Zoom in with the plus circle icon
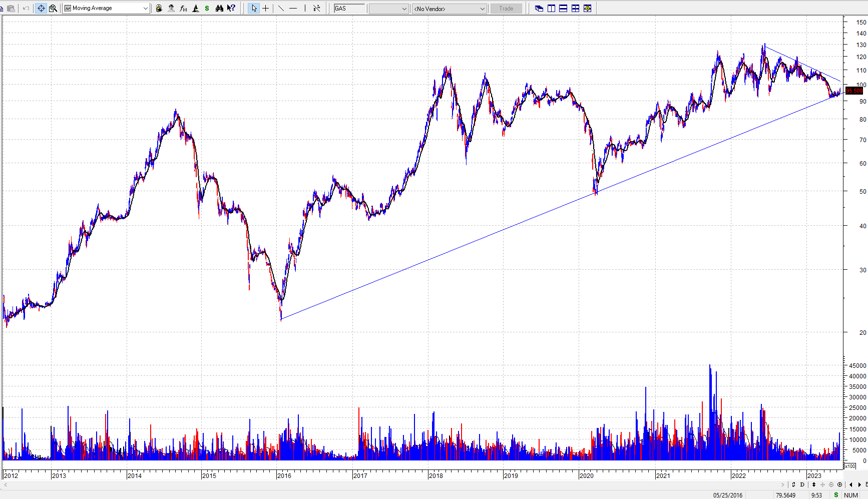 tap(840, 484)
